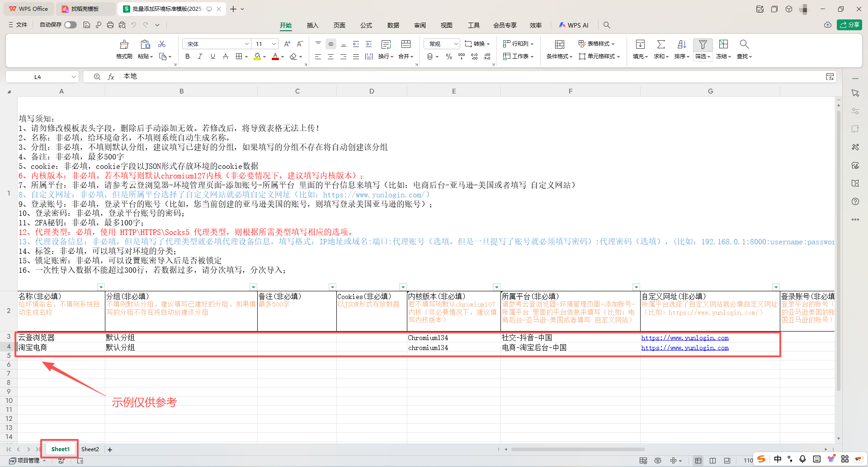Open the Sheet2 worksheet tab
Viewport: 868px width, 467px height.
[x=90, y=449]
